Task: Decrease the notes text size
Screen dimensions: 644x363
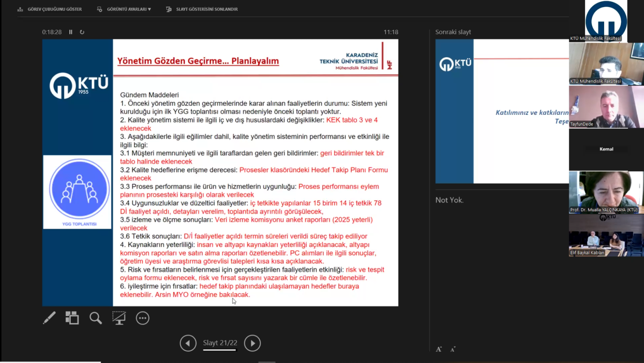Action: pos(453,349)
